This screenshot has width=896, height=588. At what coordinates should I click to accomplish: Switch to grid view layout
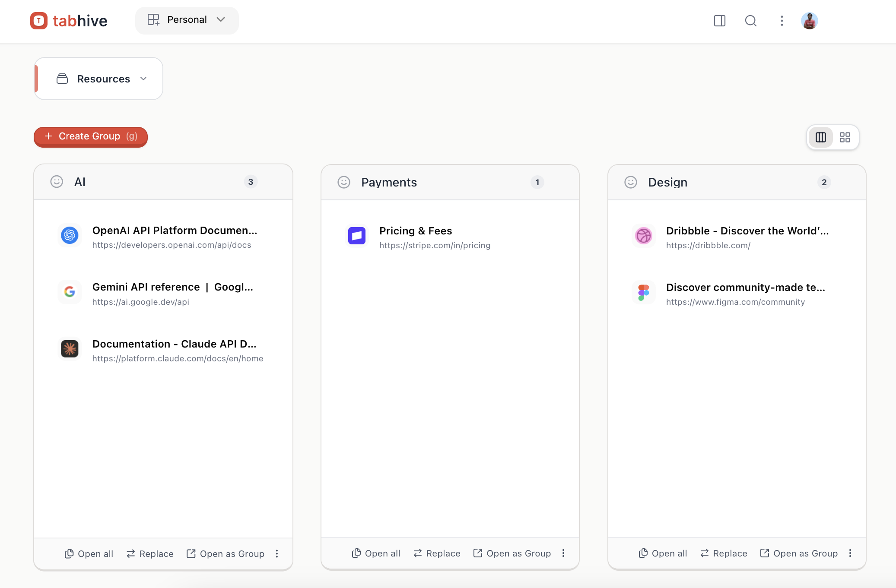[x=845, y=137]
